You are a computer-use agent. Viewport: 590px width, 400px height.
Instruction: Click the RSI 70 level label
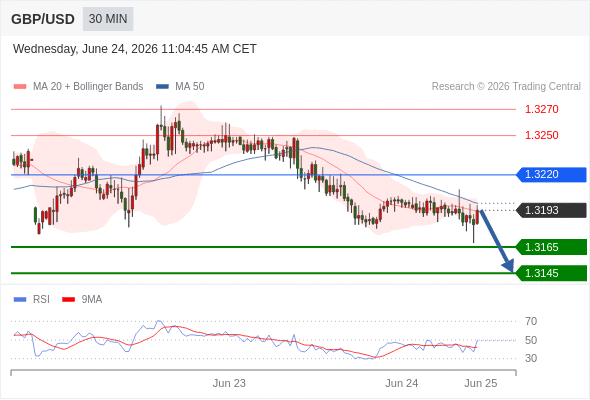[531, 321]
